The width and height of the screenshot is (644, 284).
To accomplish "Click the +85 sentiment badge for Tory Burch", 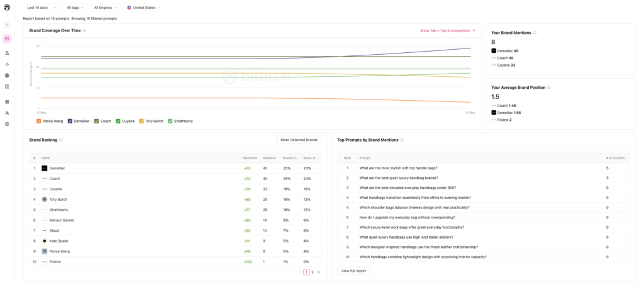I will tap(247, 200).
